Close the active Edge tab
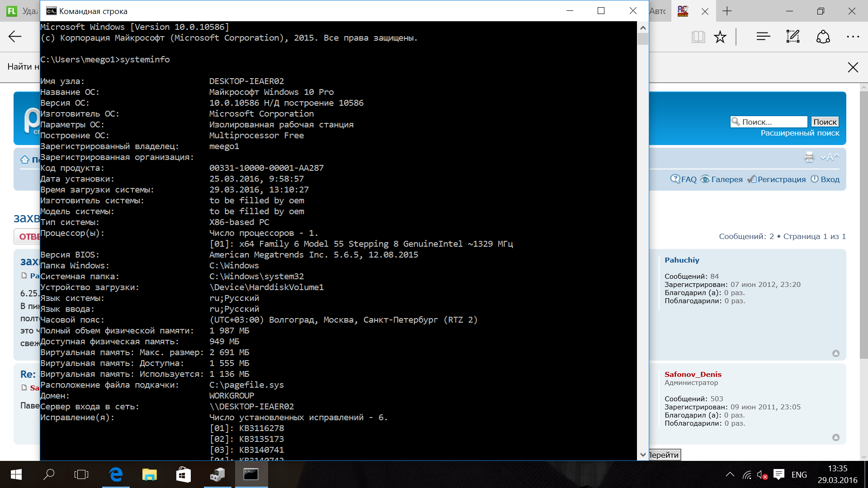Viewport: 868px width, 488px height. (705, 12)
